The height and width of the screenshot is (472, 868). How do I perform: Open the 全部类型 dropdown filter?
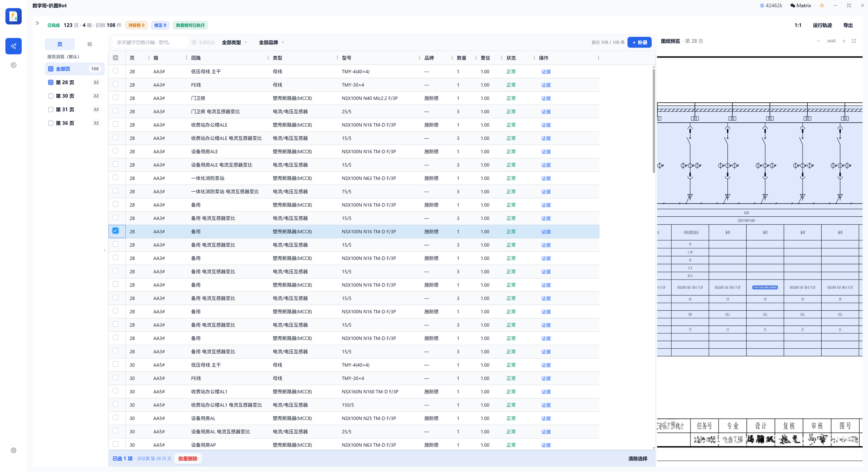(x=234, y=42)
